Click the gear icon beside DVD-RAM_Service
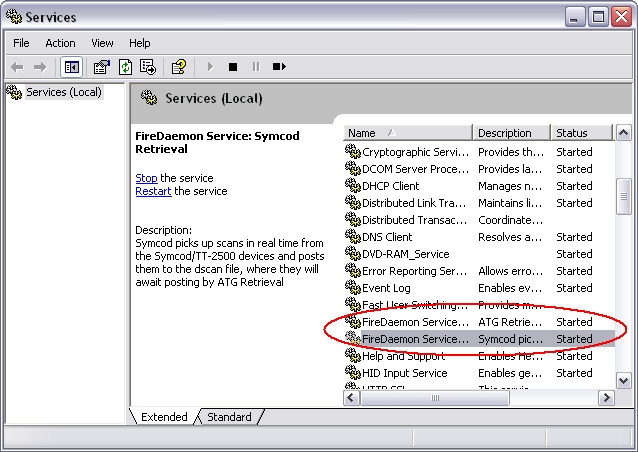The image size is (638, 452). click(x=353, y=253)
